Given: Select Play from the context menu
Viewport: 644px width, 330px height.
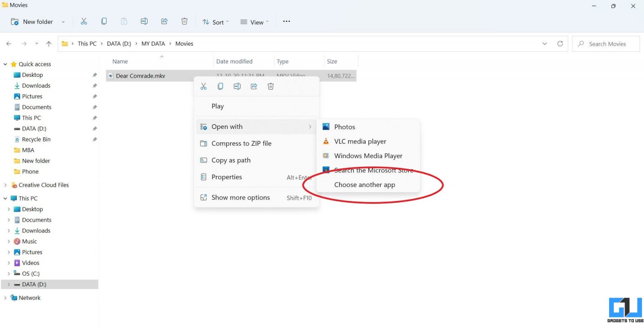Looking at the screenshot, I should 218,106.
